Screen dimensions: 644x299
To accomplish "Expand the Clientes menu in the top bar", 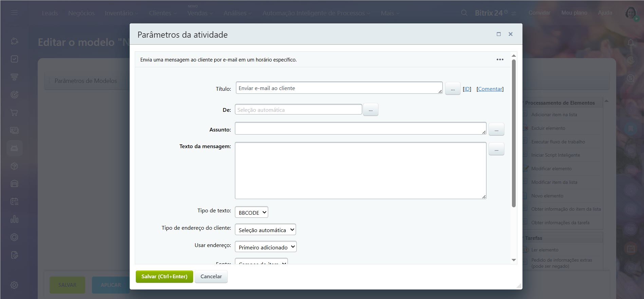I will point(163,13).
